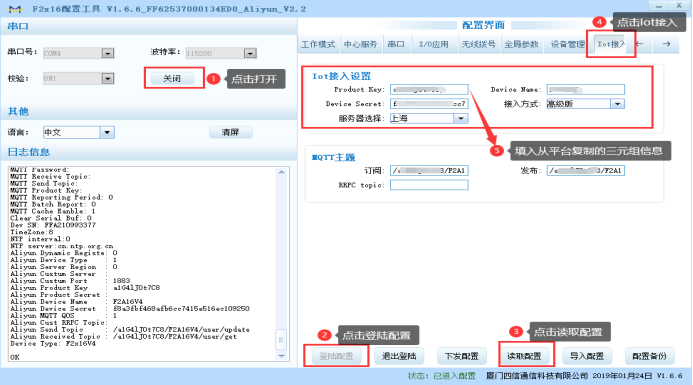Click the left arrow tab scroll icon
Viewport: 693px width, 385px height.
click(639, 44)
